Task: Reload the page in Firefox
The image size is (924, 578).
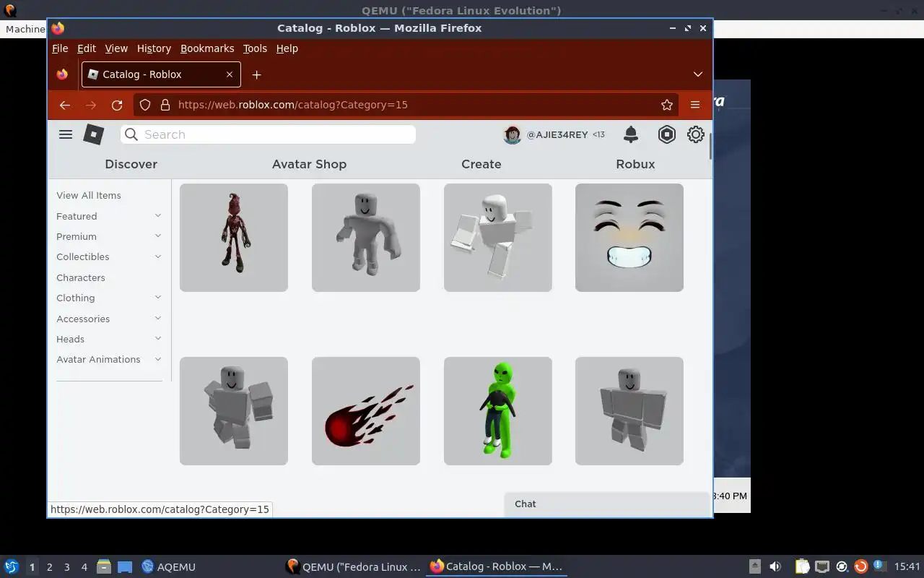Action: pyautogui.click(x=117, y=105)
